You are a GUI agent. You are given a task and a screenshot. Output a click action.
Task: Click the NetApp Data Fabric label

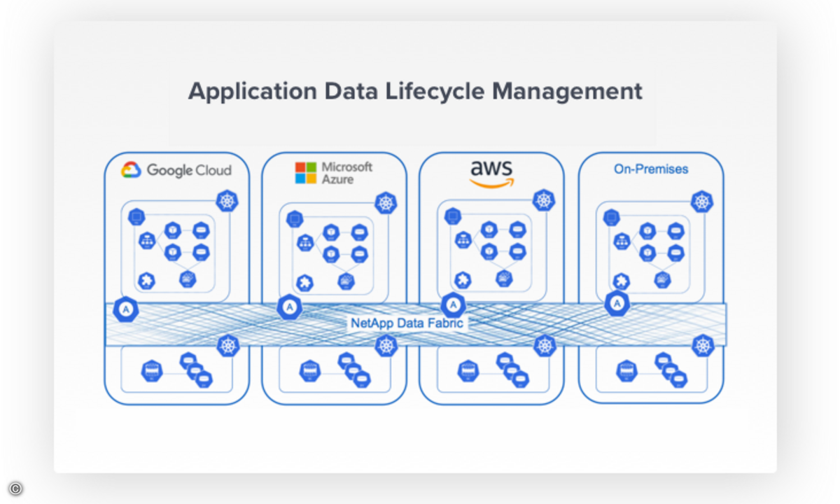point(406,323)
